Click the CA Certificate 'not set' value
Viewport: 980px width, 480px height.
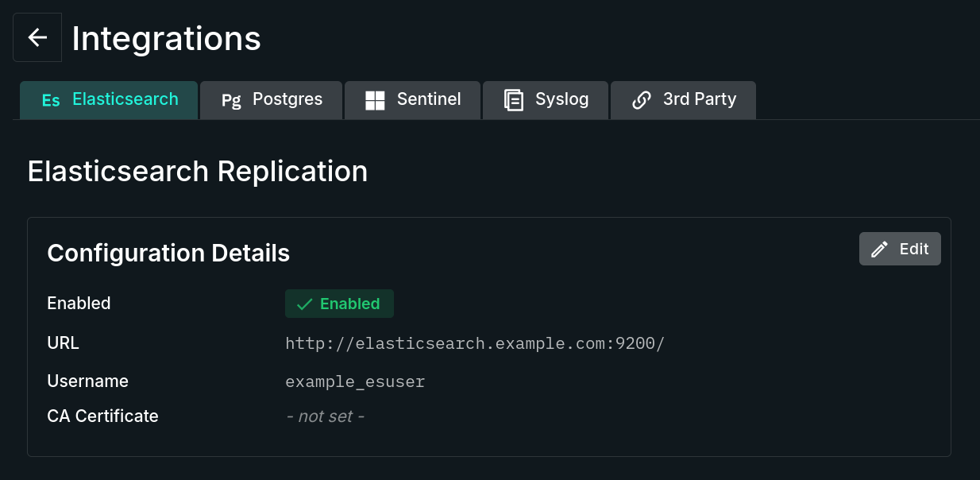click(325, 416)
